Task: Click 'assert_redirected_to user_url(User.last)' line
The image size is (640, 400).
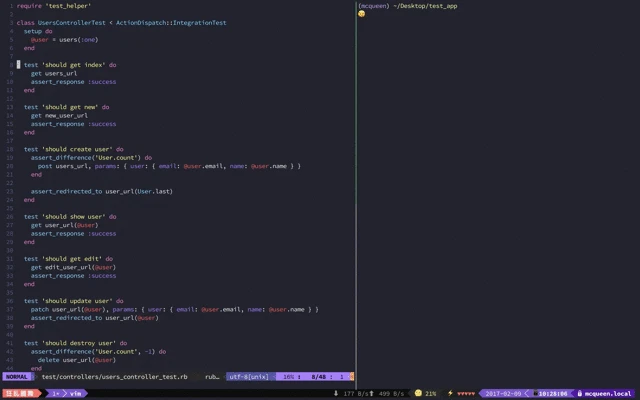Action: (102, 191)
